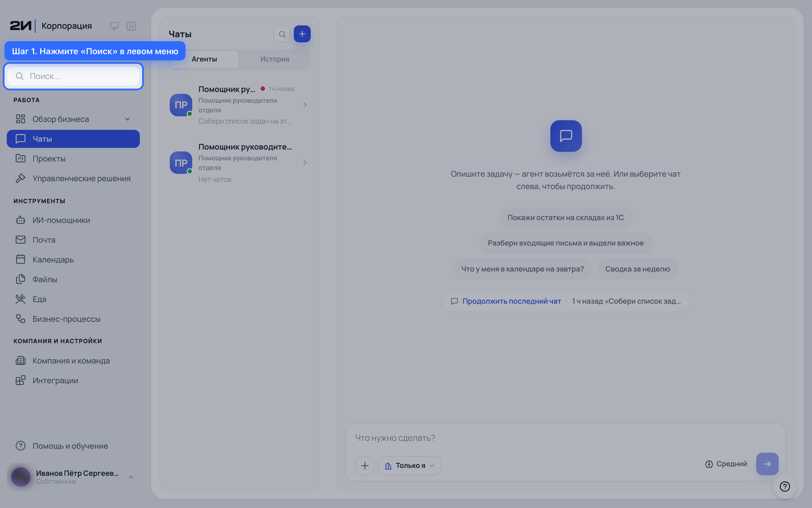
Task: Open Еда in the sidebar
Action: 73,299
